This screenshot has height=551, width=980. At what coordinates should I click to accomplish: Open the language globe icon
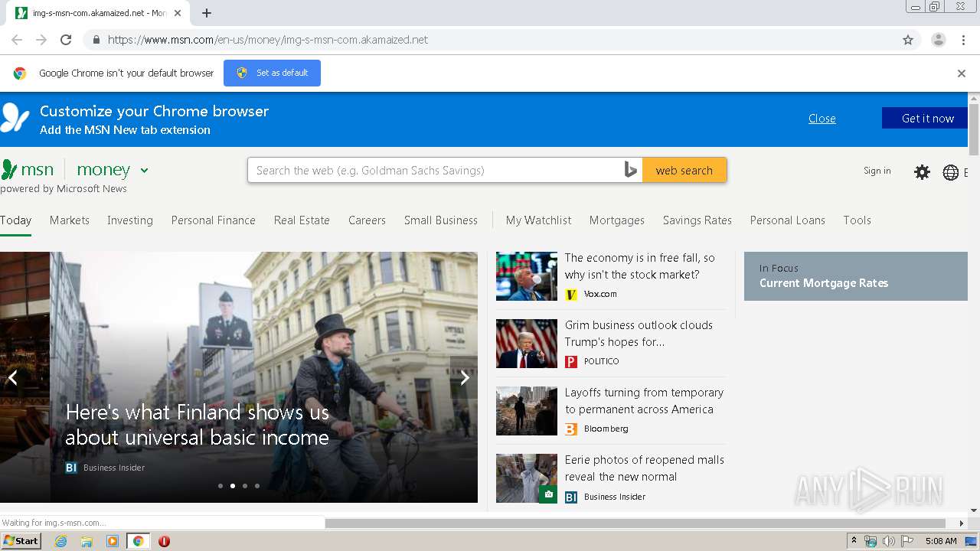point(951,172)
